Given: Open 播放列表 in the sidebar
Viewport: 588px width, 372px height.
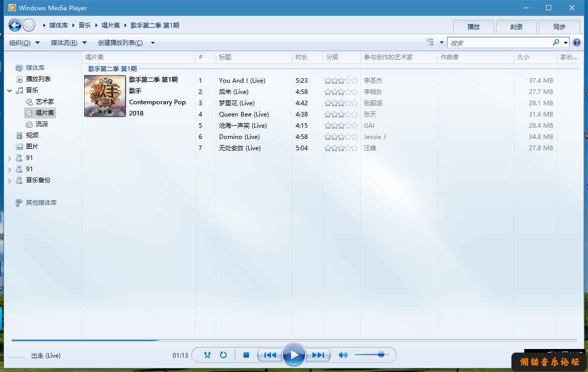Looking at the screenshot, I should (x=38, y=79).
